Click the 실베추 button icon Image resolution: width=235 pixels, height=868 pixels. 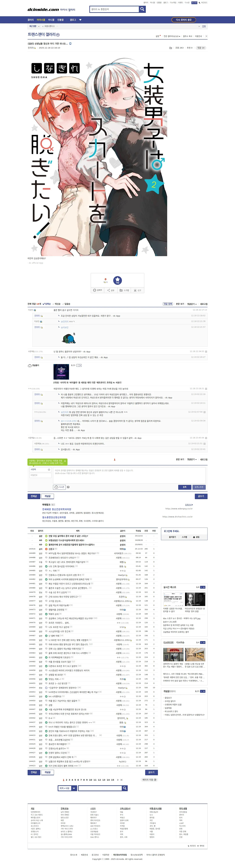click(x=98, y=290)
